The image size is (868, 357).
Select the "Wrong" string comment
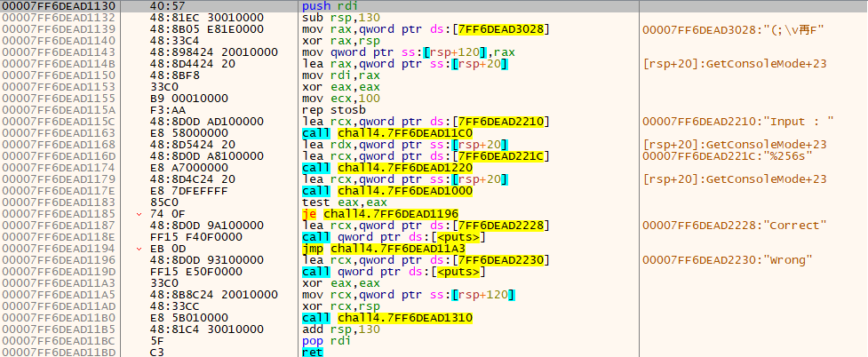click(726, 260)
